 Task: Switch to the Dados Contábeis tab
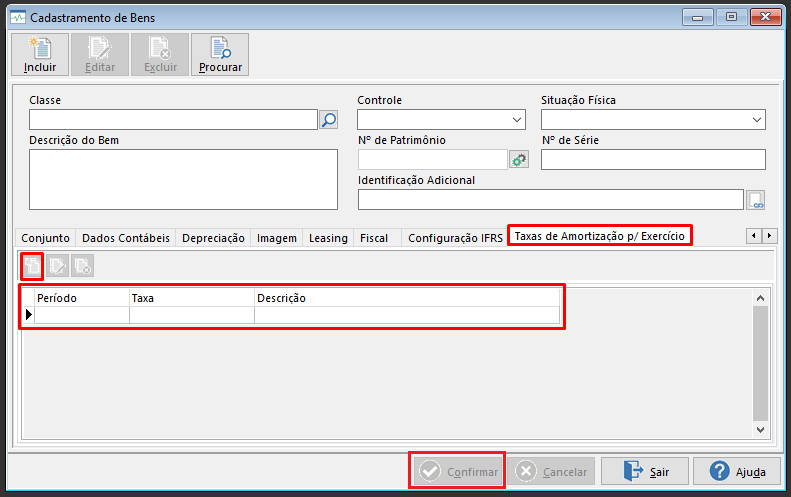point(126,238)
